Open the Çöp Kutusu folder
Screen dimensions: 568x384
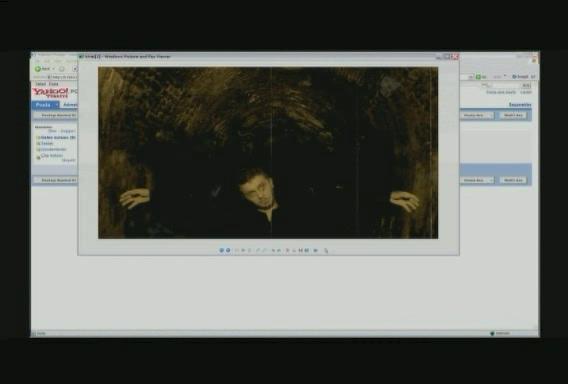52,155
